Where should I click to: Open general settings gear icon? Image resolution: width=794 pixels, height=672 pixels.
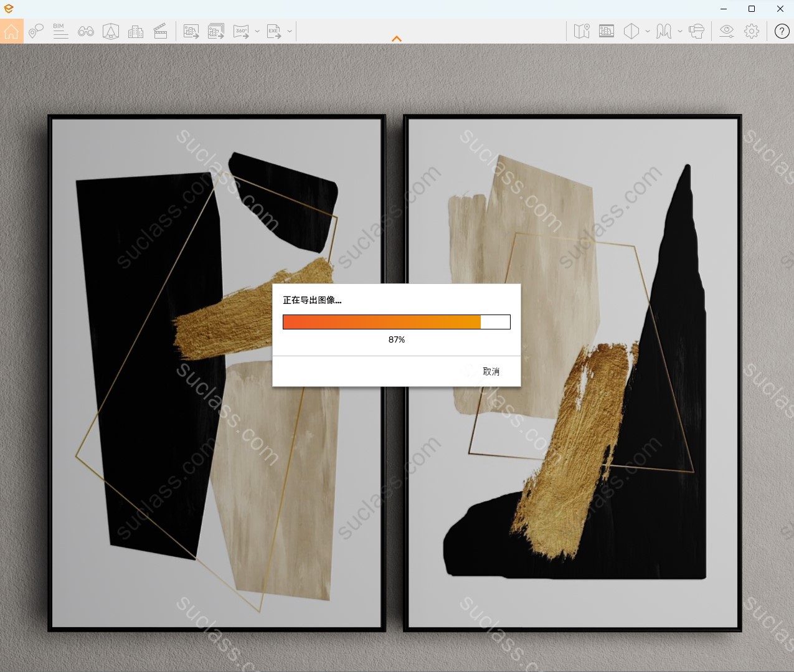point(752,31)
